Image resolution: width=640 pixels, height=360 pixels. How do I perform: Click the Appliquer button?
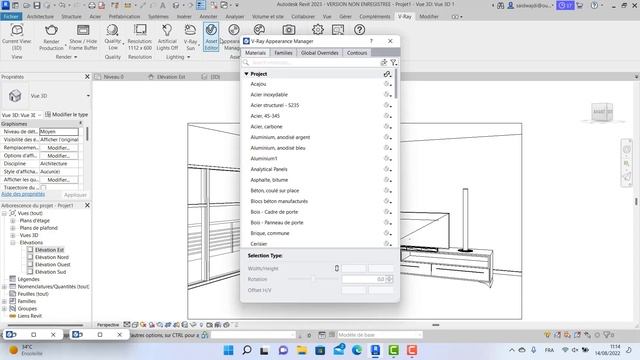click(x=75, y=195)
